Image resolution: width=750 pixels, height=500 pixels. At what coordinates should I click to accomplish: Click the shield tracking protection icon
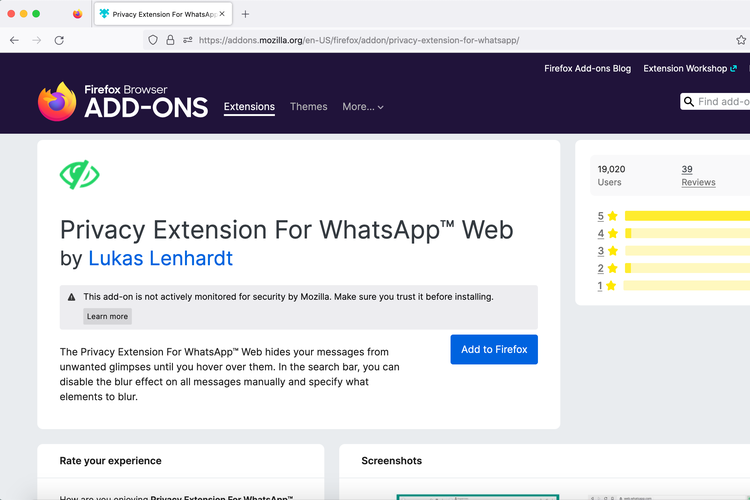153,40
